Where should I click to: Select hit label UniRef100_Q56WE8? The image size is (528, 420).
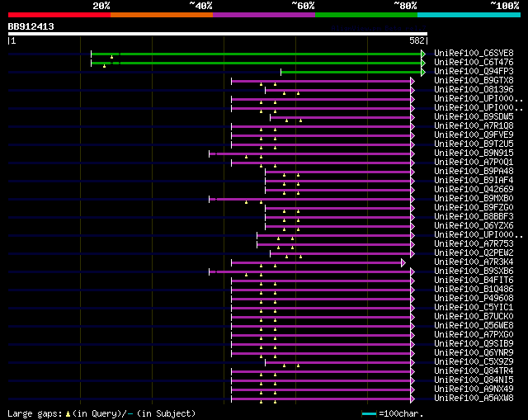(474, 326)
